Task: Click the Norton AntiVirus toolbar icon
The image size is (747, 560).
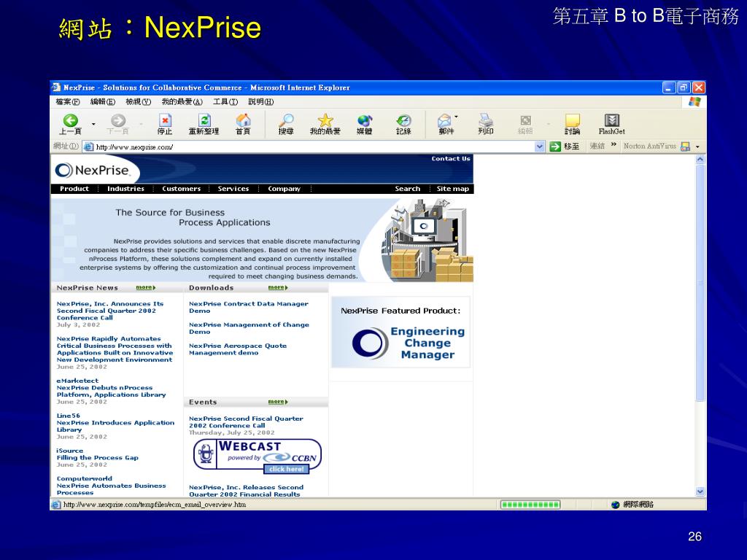Action: (x=686, y=147)
